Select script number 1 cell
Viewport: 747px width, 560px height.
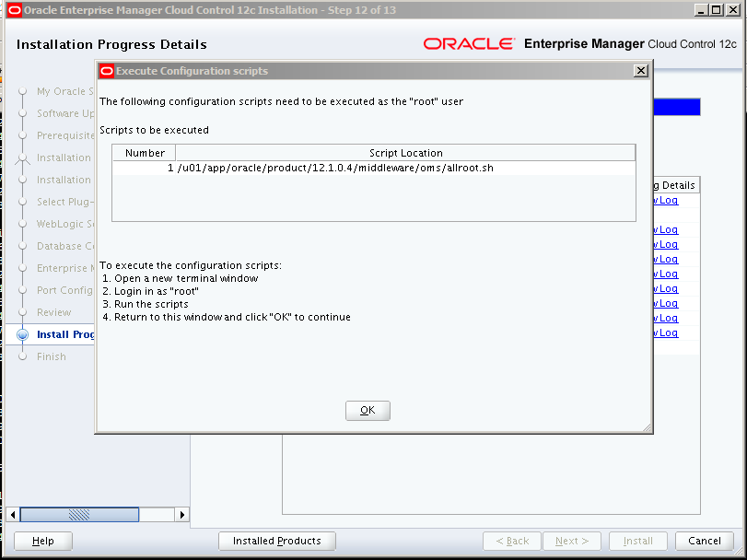(145, 169)
